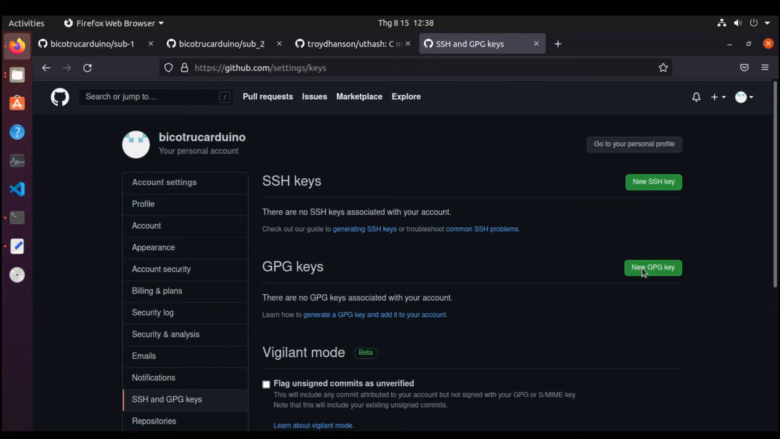This screenshot has height=439, width=780.
Task: Switch to the bicotrucarduino/sub_2 tab
Action: click(x=221, y=44)
